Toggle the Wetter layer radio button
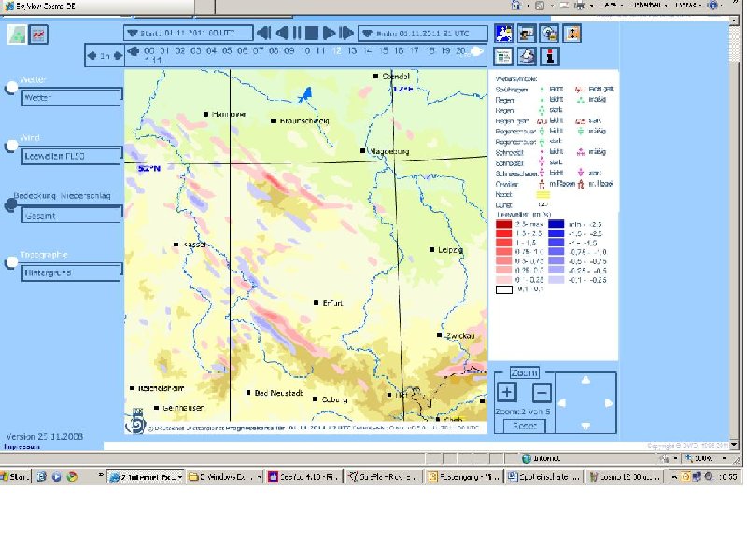 point(10,87)
